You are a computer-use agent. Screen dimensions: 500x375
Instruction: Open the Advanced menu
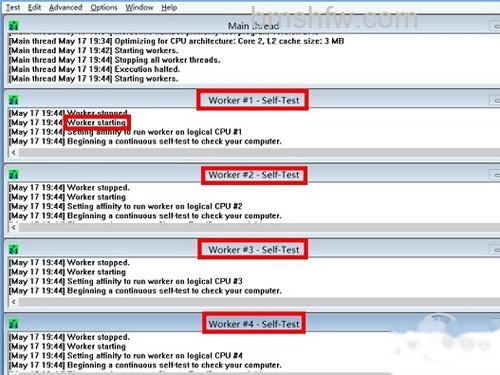[x=66, y=7]
